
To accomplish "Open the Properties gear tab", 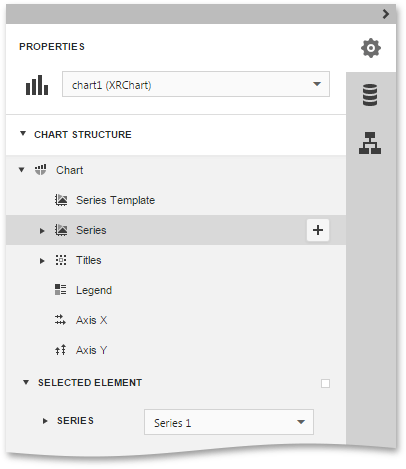I will click(x=371, y=48).
